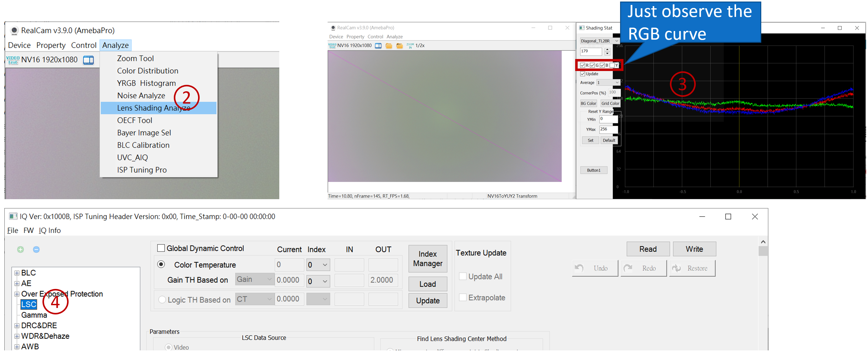
Task: Expand the AWB tree node
Action: coord(17,346)
